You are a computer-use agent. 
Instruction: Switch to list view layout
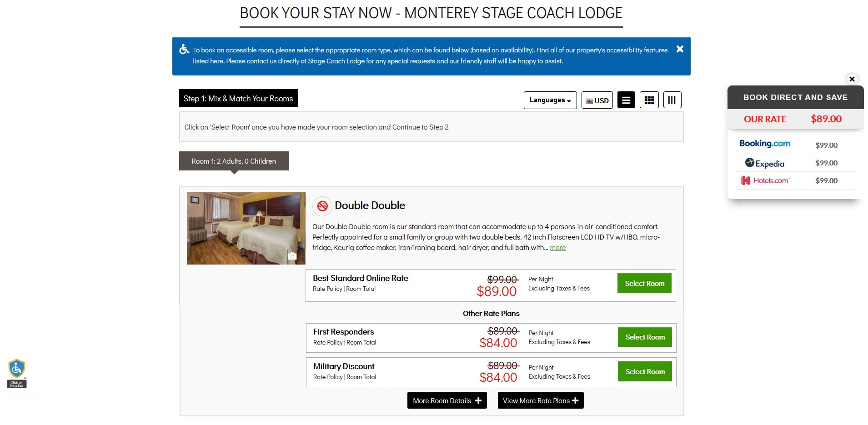coord(626,100)
